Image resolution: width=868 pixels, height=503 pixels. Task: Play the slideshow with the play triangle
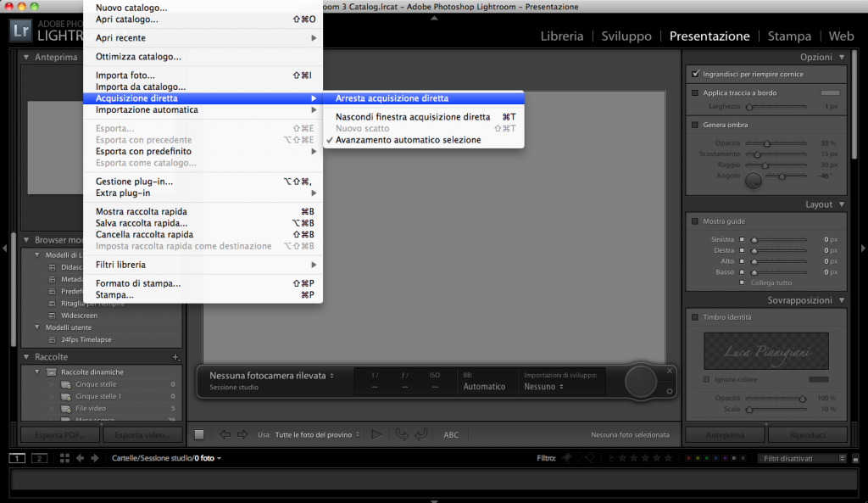[376, 435]
